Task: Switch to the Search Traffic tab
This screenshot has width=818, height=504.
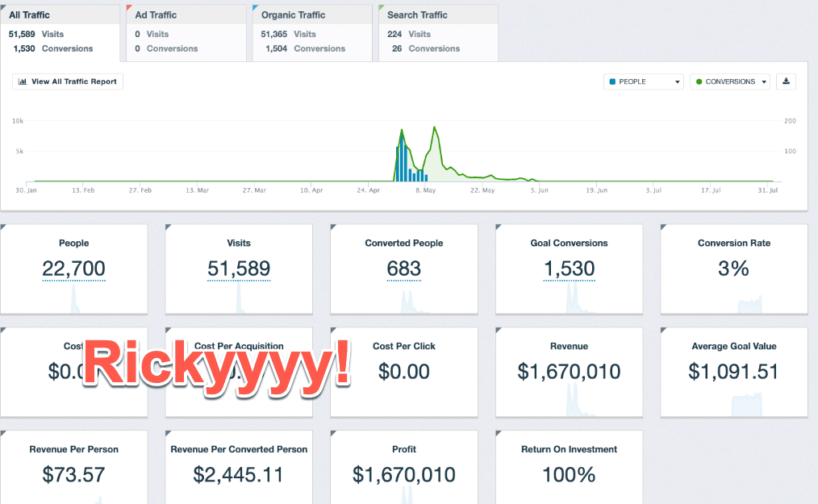Action: (x=439, y=33)
